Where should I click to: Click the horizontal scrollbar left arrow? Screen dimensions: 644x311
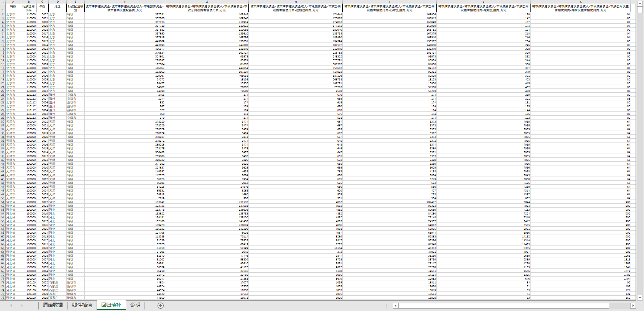396,306
